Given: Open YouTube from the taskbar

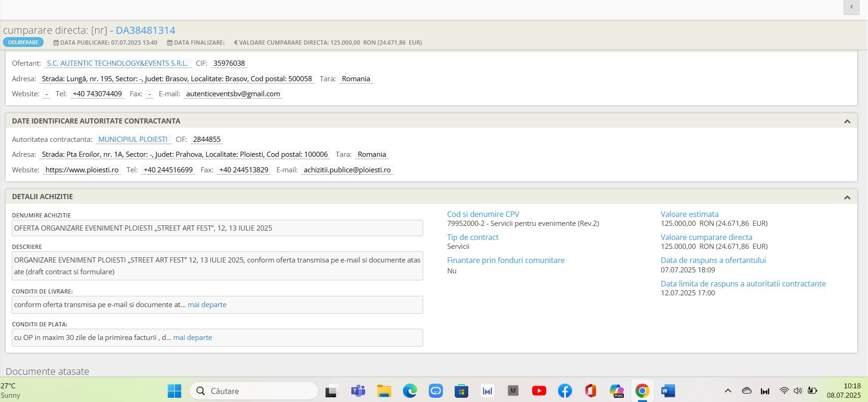Looking at the screenshot, I should pyautogui.click(x=539, y=391).
